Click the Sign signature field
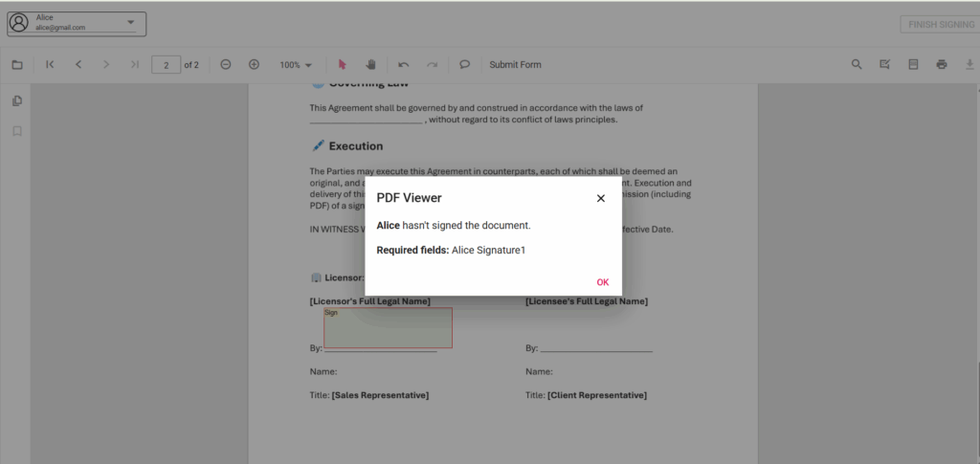This screenshot has height=464, width=980. [389, 327]
